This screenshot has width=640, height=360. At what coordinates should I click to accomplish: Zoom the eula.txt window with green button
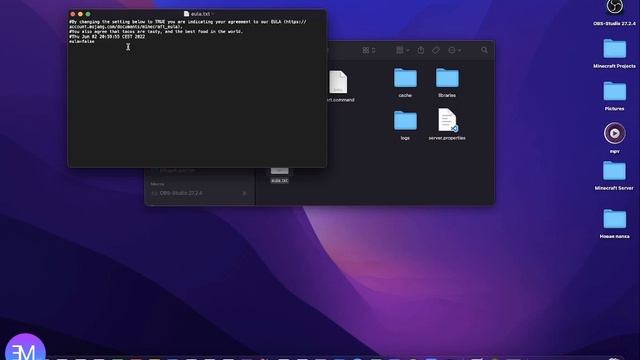point(88,14)
